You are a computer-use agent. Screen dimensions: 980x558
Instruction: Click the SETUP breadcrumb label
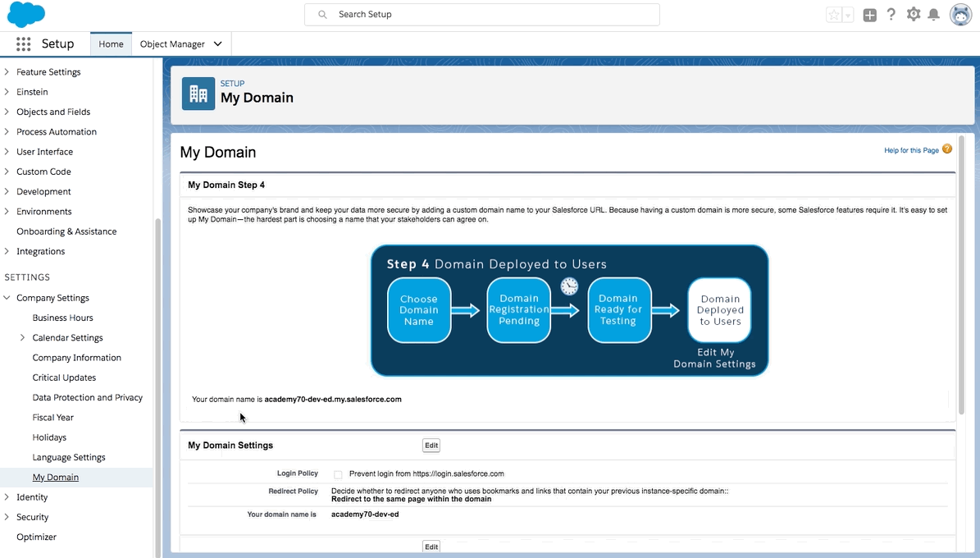[233, 83]
